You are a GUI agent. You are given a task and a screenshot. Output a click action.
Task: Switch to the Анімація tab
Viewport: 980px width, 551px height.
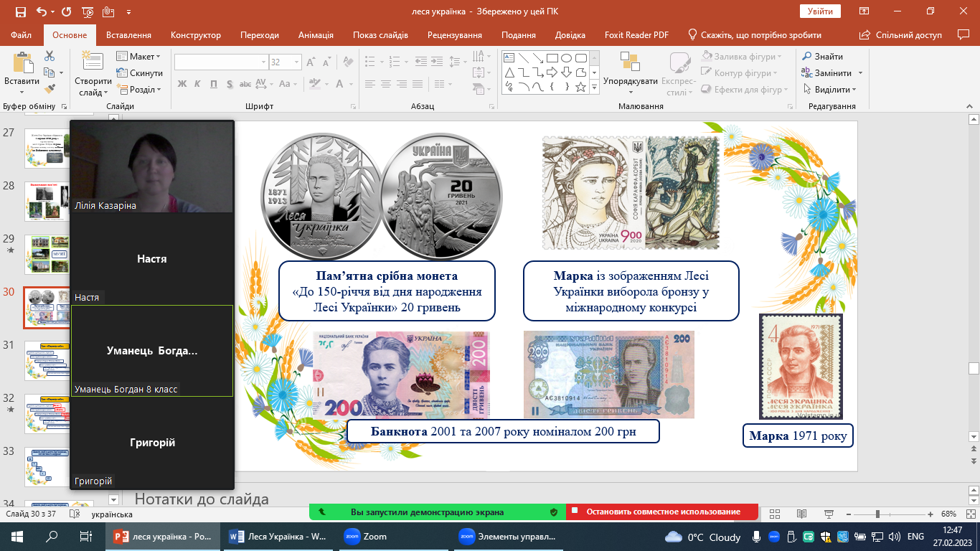tap(316, 35)
